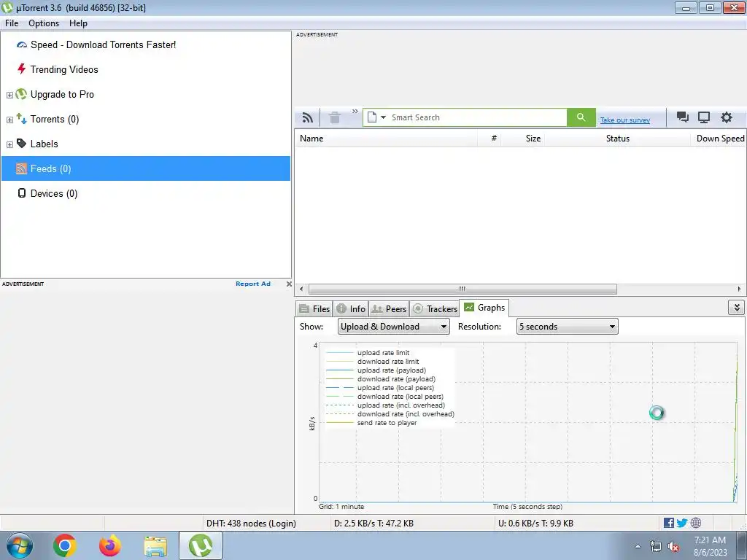Click the Trending Videos lightning bolt icon
The height and width of the screenshot is (560, 747).
click(21, 69)
